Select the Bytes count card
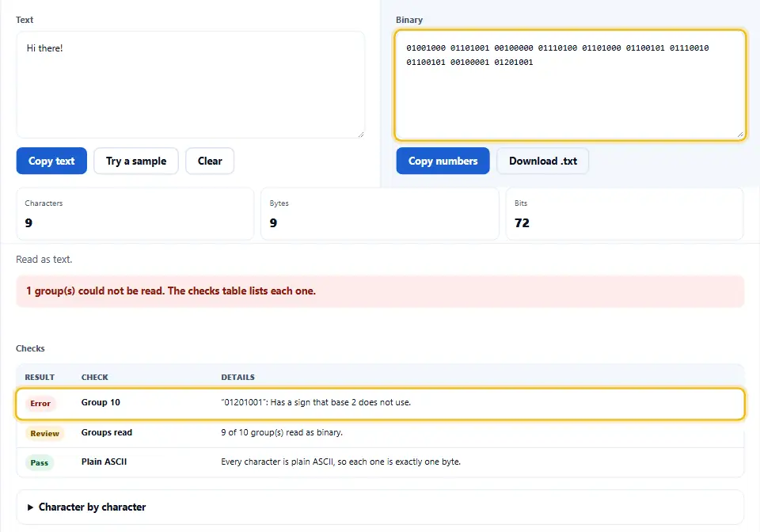The width and height of the screenshot is (760, 532). click(x=380, y=214)
